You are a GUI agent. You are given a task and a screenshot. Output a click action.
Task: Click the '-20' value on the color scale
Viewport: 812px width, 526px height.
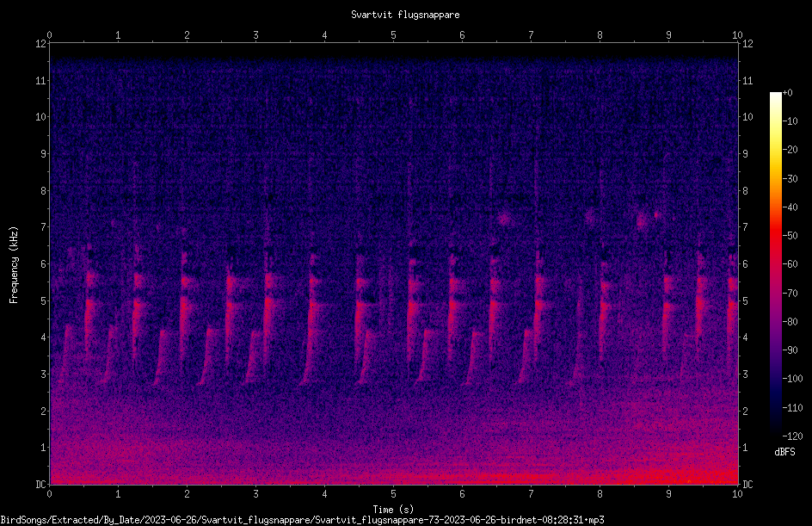pos(790,150)
